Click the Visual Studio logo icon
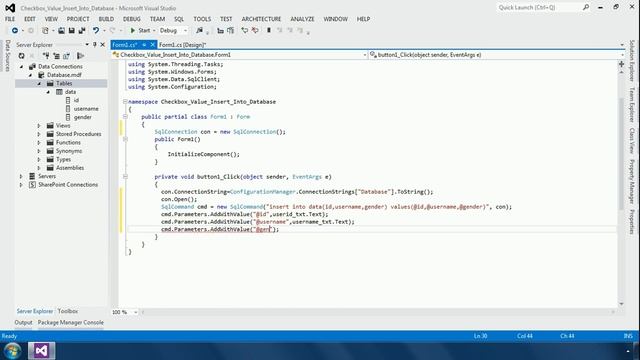This screenshot has height=360, width=640. coord(10,8)
